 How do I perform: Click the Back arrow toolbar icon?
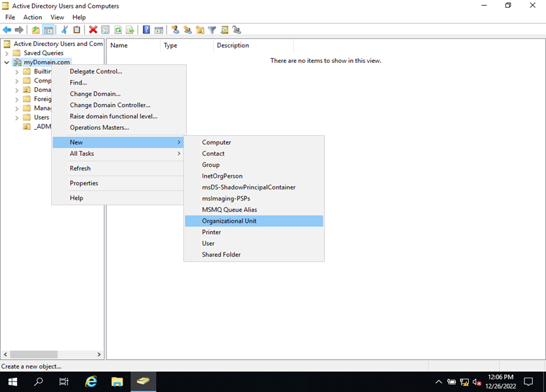(x=7, y=30)
